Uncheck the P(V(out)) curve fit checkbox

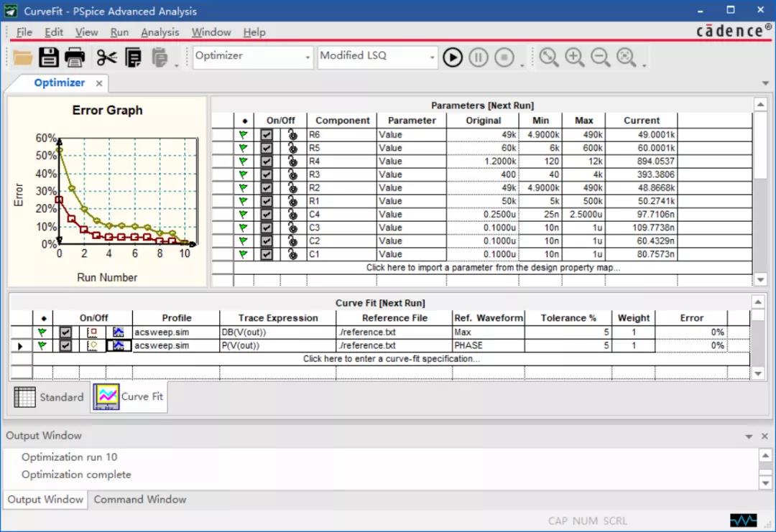click(x=65, y=345)
